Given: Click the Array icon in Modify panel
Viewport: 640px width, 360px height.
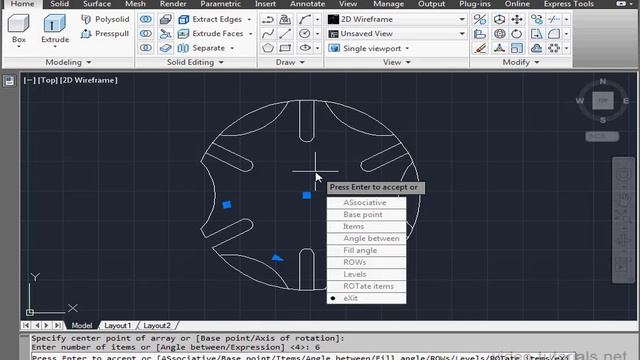Looking at the screenshot, I should 554,48.
